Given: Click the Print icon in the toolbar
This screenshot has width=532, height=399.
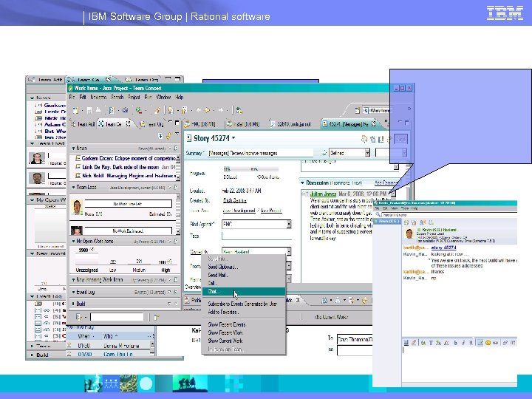Looking at the screenshot, I should 98,110.
